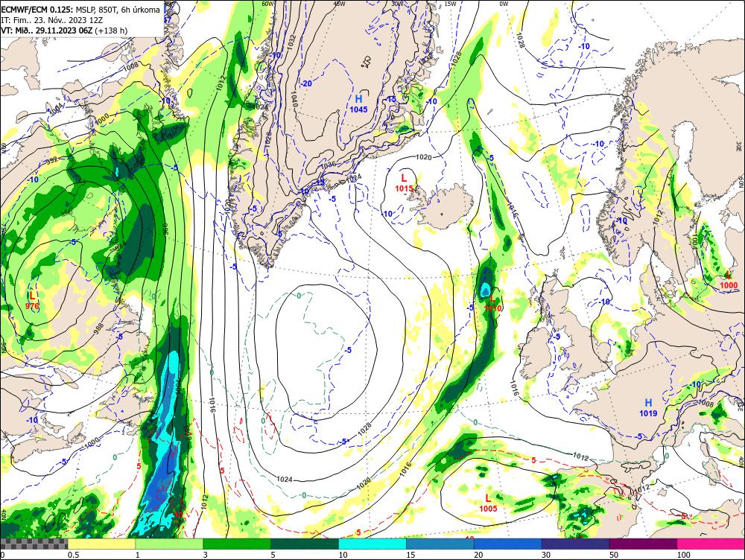
Task: Click the red L 1005 low label
Action: 488,503
